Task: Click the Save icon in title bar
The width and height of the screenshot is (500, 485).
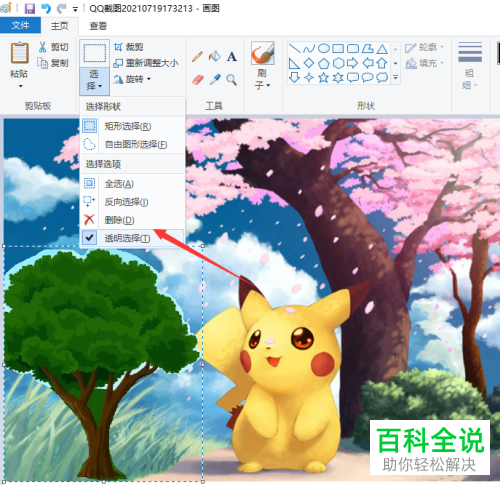Action: [30, 8]
